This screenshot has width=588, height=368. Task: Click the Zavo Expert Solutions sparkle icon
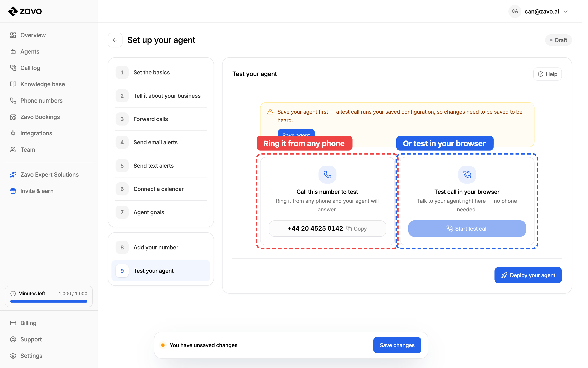tap(13, 175)
